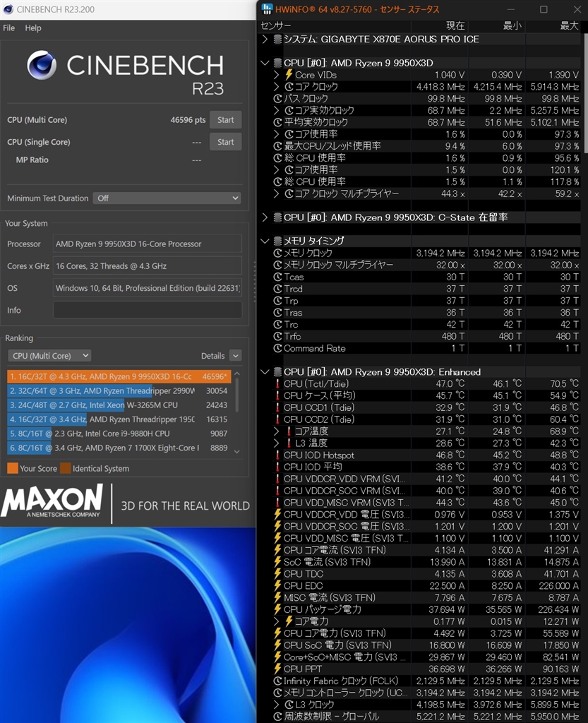Click lightning icon beside CPU パッケージ電力
Screen dimensions: 588x723
click(x=277, y=609)
